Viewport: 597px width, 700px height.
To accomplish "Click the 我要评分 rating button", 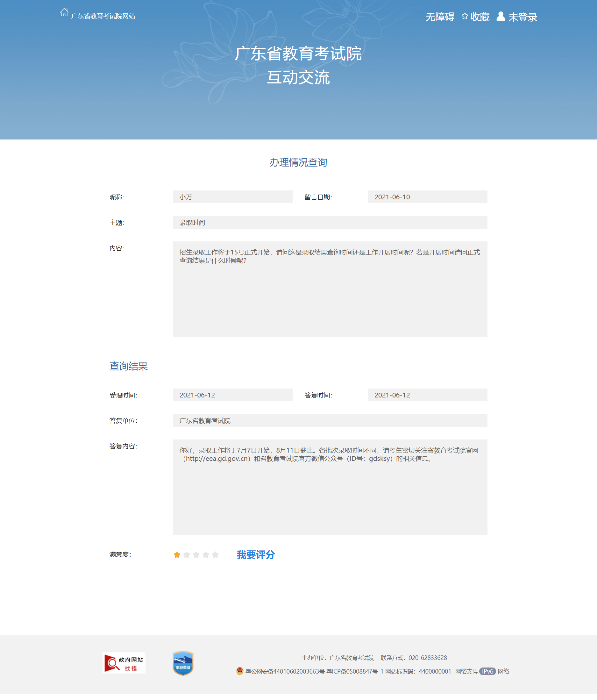I will point(256,555).
